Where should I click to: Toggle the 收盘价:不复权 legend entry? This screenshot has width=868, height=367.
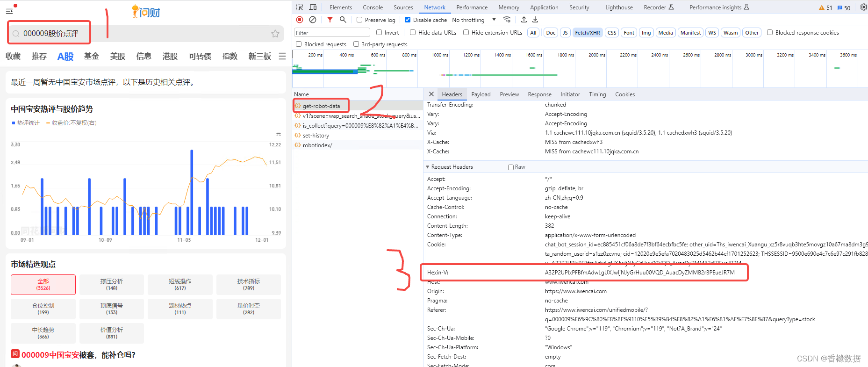[72, 123]
